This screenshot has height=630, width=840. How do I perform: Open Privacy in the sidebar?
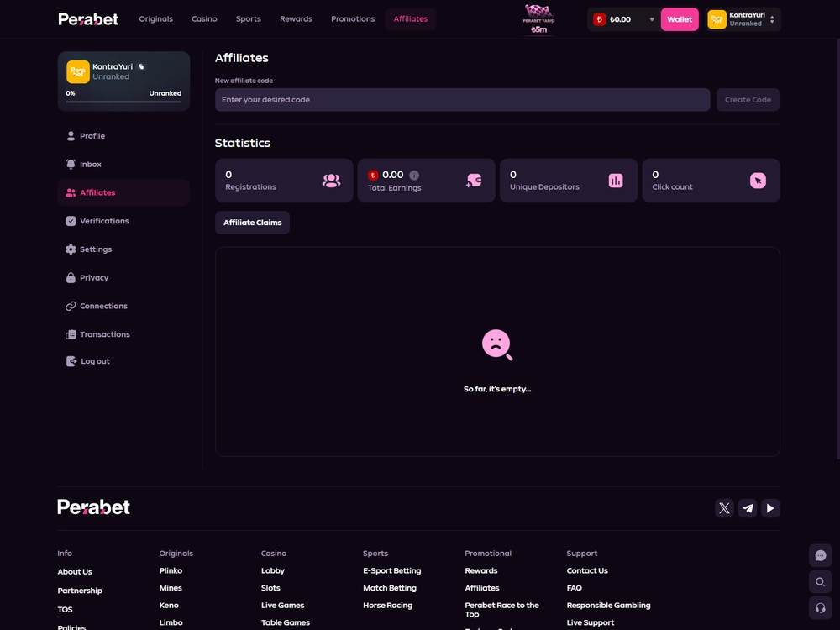click(123, 278)
